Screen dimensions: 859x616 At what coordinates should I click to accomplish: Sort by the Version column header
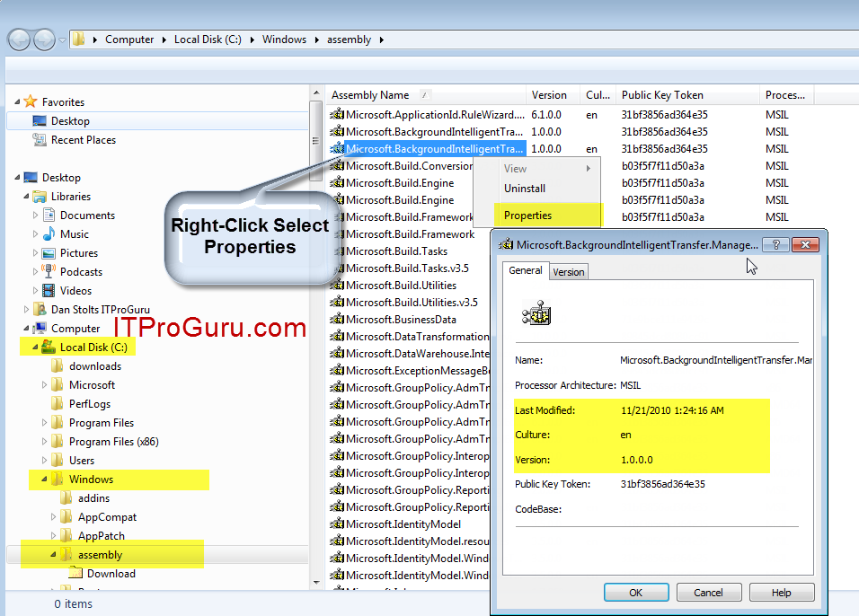click(x=553, y=94)
